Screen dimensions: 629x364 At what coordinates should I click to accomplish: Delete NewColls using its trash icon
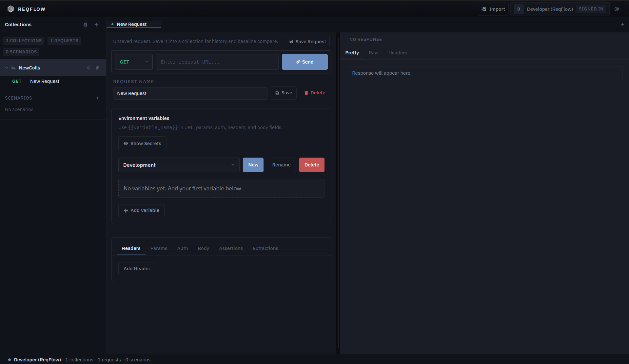tap(97, 68)
